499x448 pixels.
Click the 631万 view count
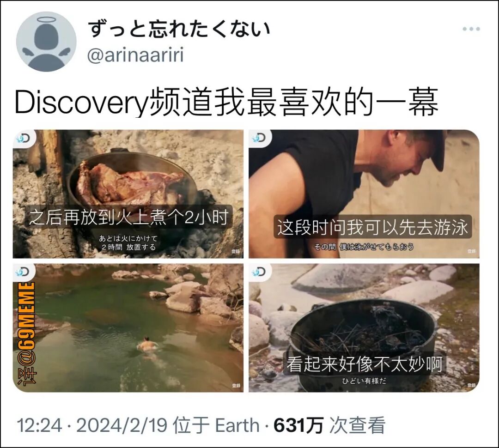click(x=298, y=425)
